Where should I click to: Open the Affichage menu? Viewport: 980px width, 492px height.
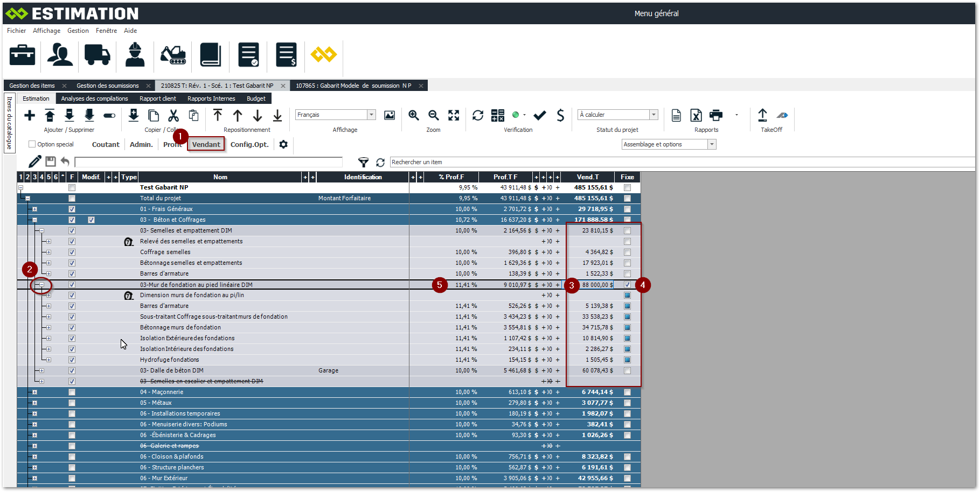pos(46,31)
